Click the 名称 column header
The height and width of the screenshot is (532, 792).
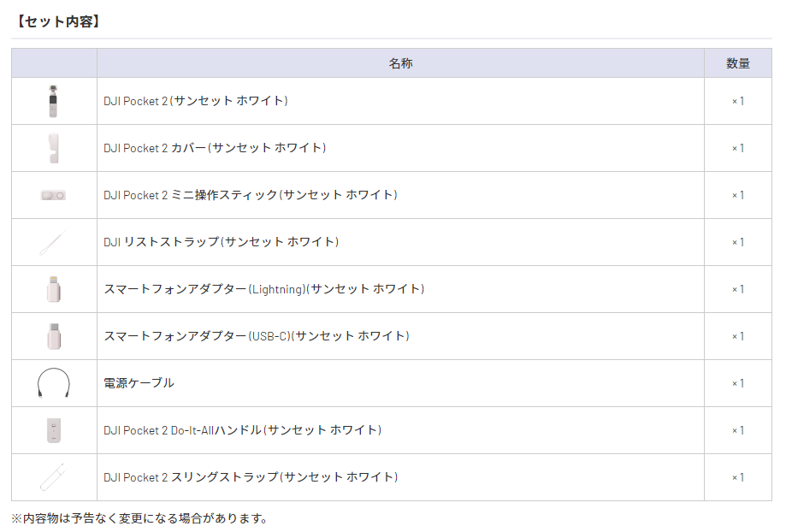click(400, 63)
